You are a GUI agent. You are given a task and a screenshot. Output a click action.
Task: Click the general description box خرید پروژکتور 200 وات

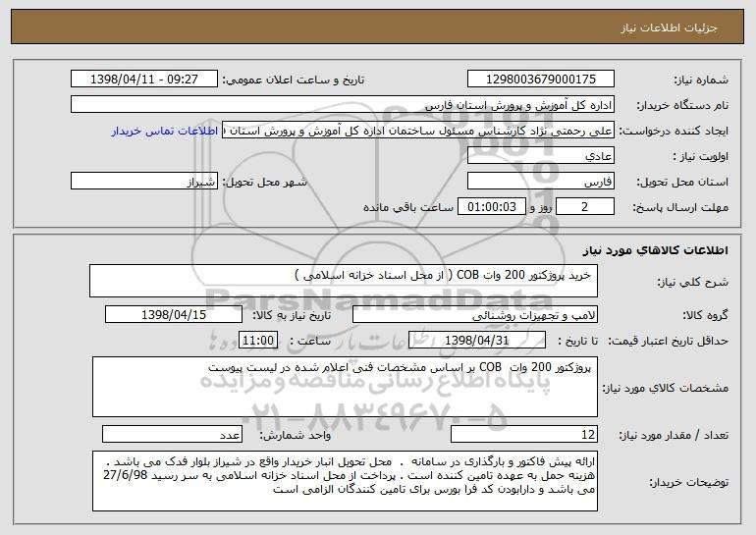click(344, 281)
